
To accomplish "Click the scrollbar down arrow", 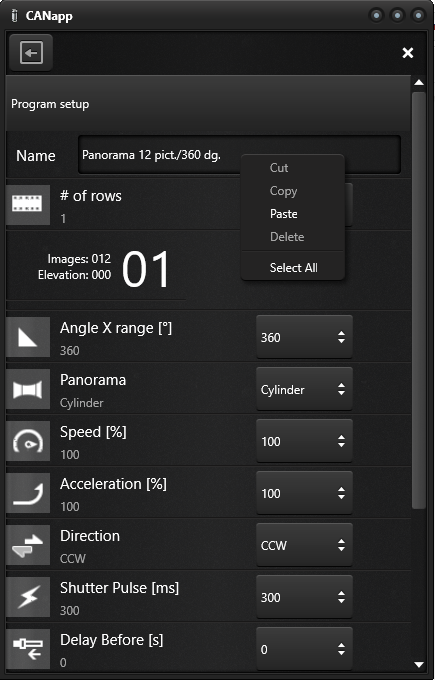I will [419, 664].
